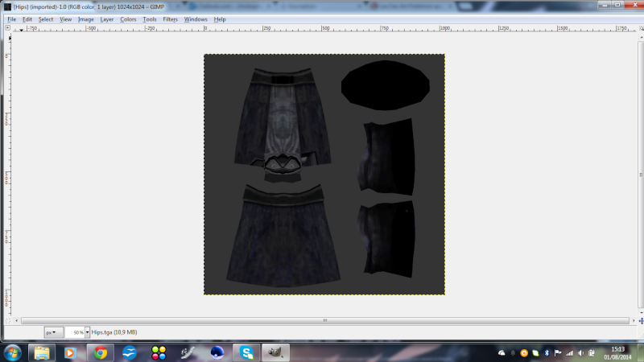The height and width of the screenshot is (362, 644).
Task: Click the horizontal scrollbar left arrow
Action: pyautogui.click(x=16, y=320)
